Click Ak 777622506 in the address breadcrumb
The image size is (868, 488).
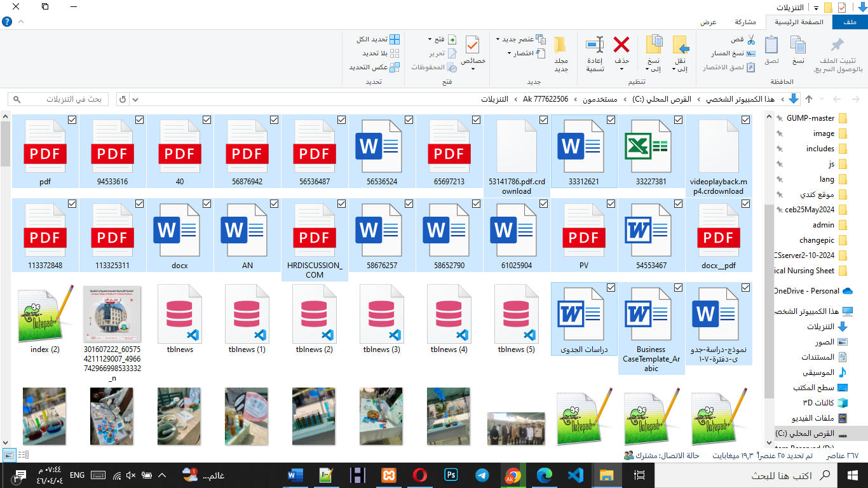coord(545,99)
